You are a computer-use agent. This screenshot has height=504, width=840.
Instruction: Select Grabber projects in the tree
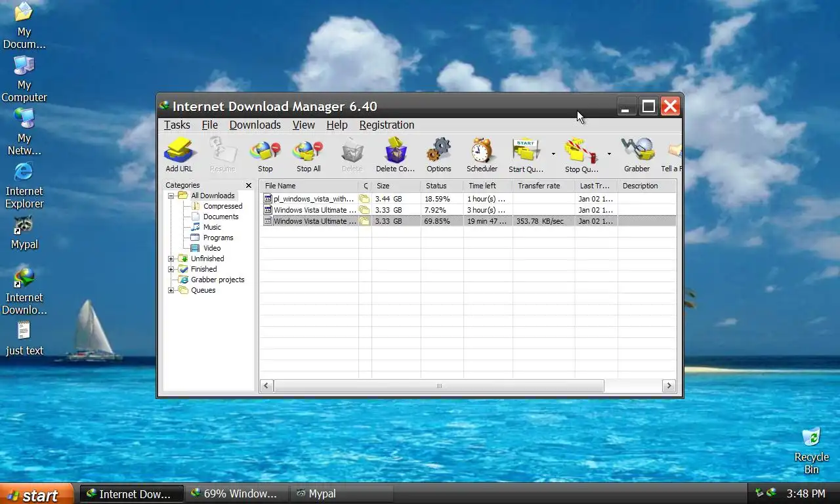click(217, 280)
